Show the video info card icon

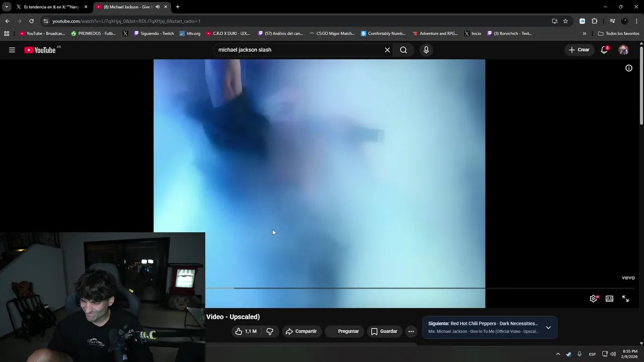tap(629, 68)
